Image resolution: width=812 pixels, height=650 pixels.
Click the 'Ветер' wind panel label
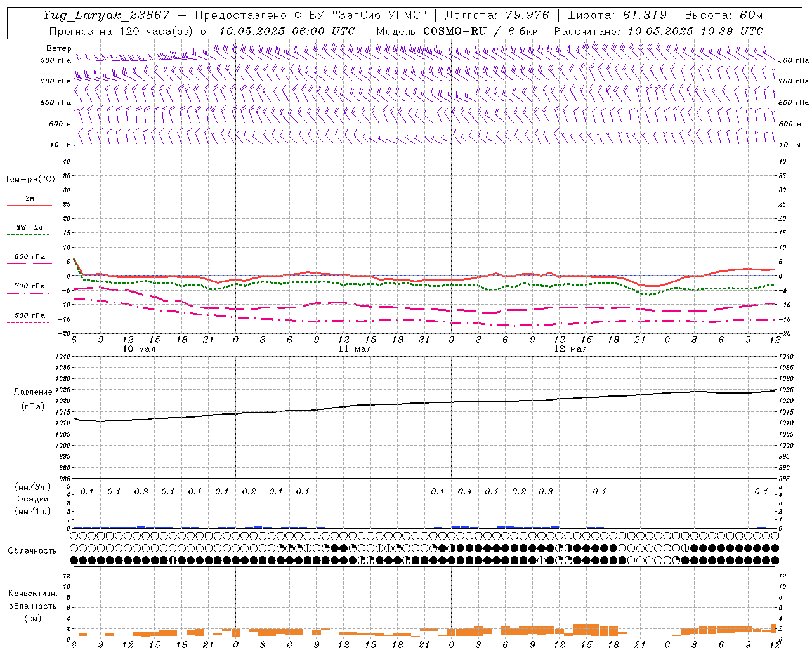click(58, 48)
